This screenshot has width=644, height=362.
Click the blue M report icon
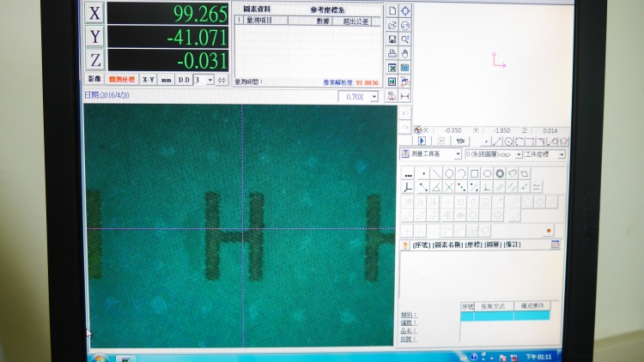point(392,81)
